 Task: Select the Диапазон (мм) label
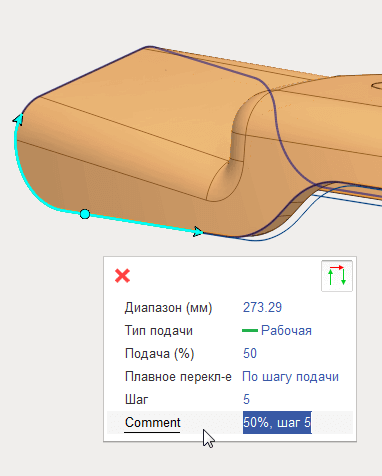pyautogui.click(x=168, y=308)
